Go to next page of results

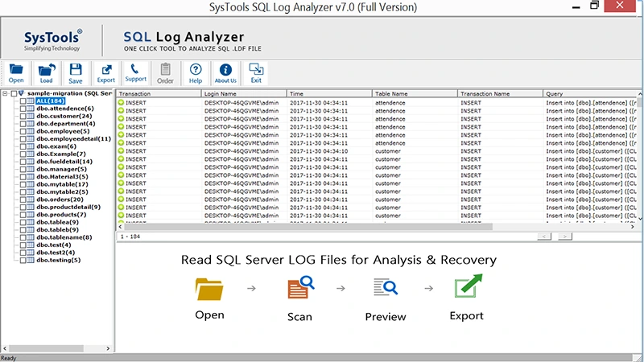pos(565,237)
